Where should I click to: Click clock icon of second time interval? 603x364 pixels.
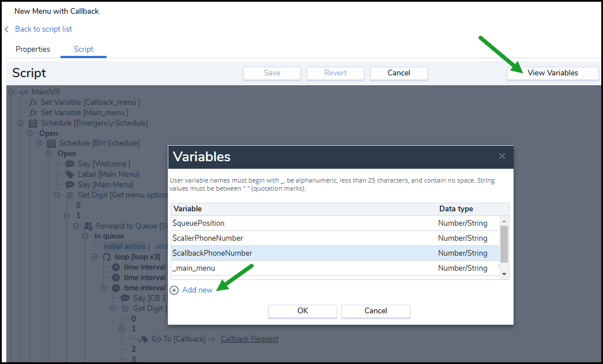pyautogui.click(x=116, y=278)
